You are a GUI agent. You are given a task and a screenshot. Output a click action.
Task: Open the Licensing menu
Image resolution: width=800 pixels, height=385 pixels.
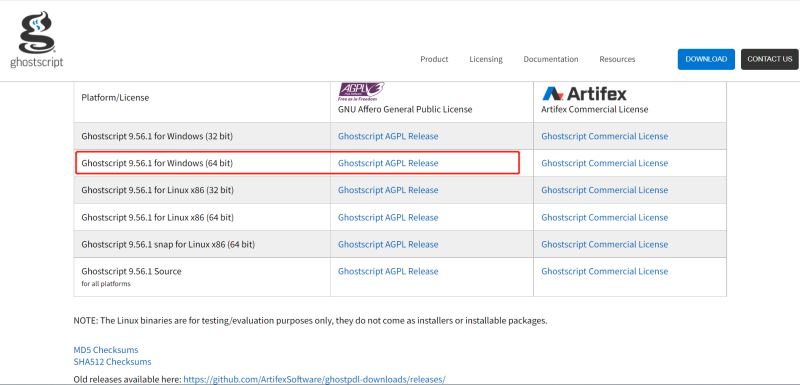coord(486,59)
